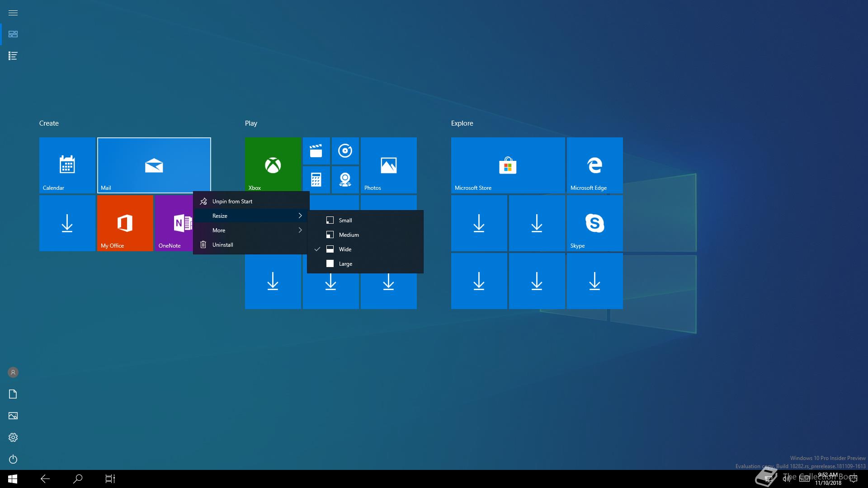Select Large tile size

[365, 264]
